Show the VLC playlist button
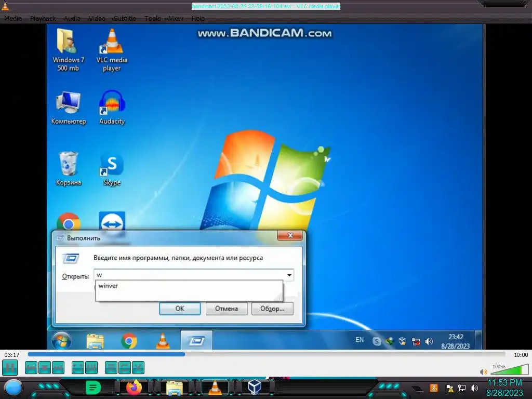 (111, 367)
